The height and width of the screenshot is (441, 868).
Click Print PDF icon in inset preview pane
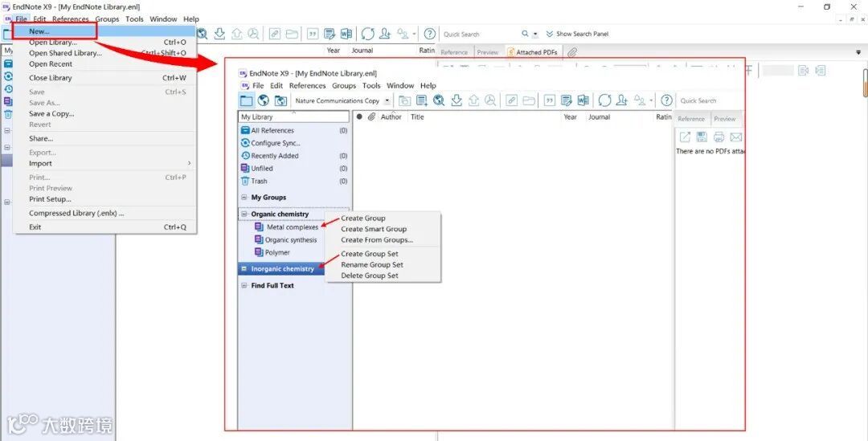click(719, 137)
